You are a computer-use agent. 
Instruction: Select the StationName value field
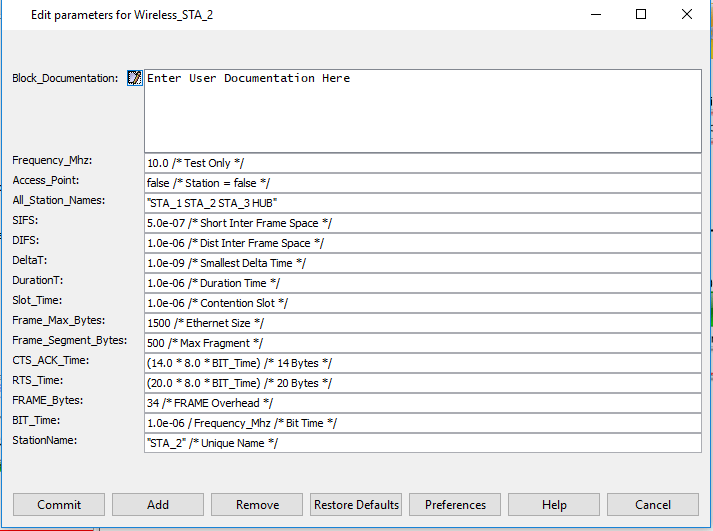coord(422,443)
